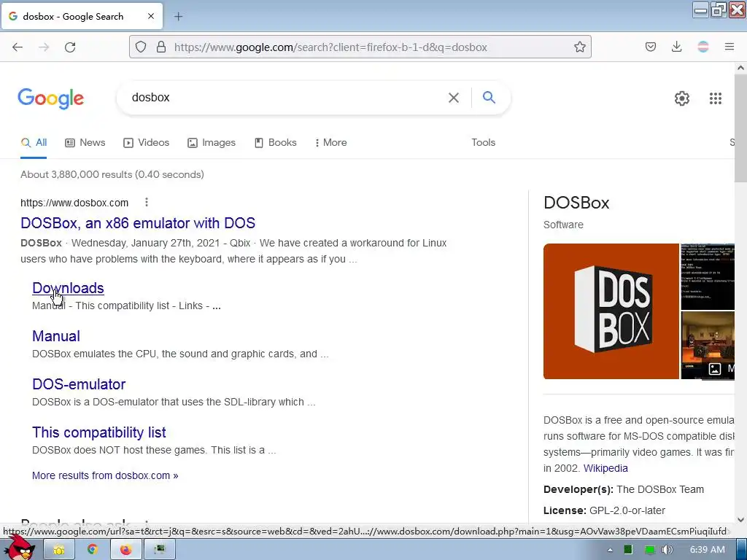Open Google quick settings gear

(x=682, y=98)
